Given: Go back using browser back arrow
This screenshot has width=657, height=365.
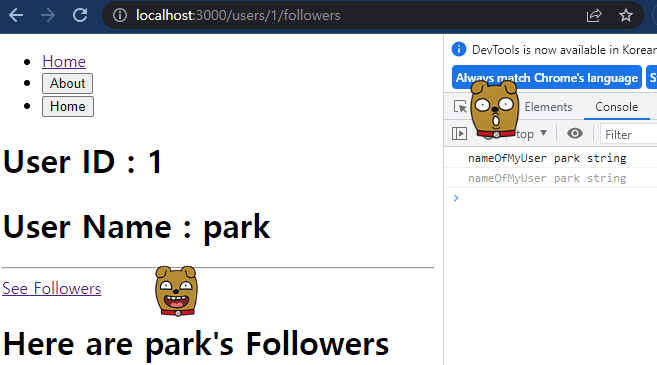Looking at the screenshot, I should (x=16, y=16).
